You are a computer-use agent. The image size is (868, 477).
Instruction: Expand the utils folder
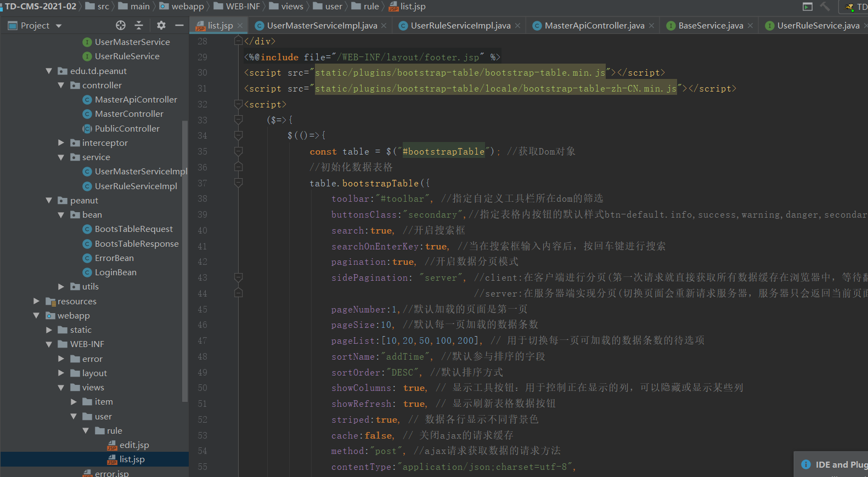(x=61, y=286)
